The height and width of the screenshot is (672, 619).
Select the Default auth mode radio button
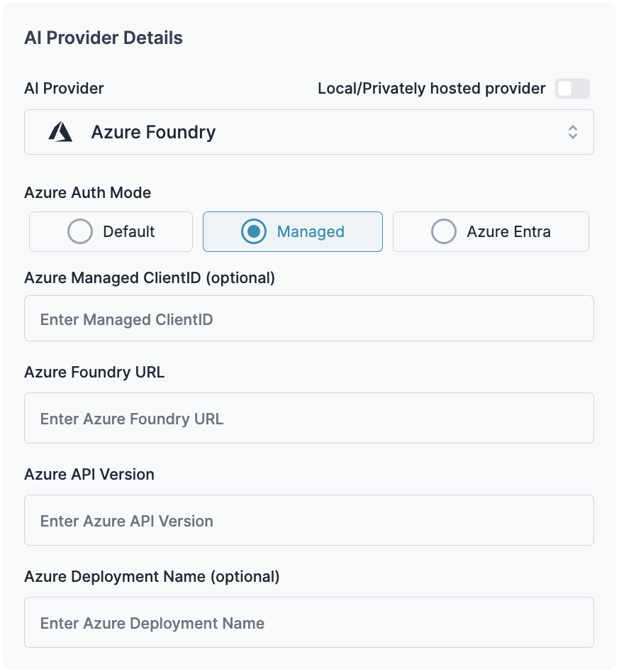79,231
